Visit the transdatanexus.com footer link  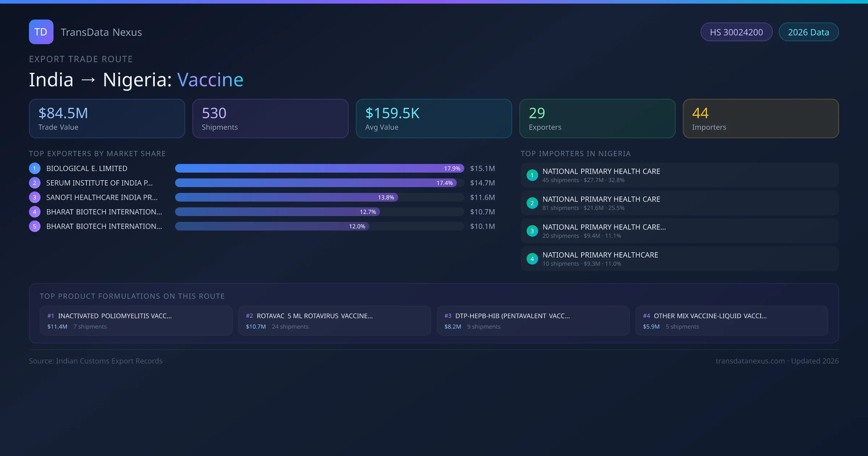(750, 361)
